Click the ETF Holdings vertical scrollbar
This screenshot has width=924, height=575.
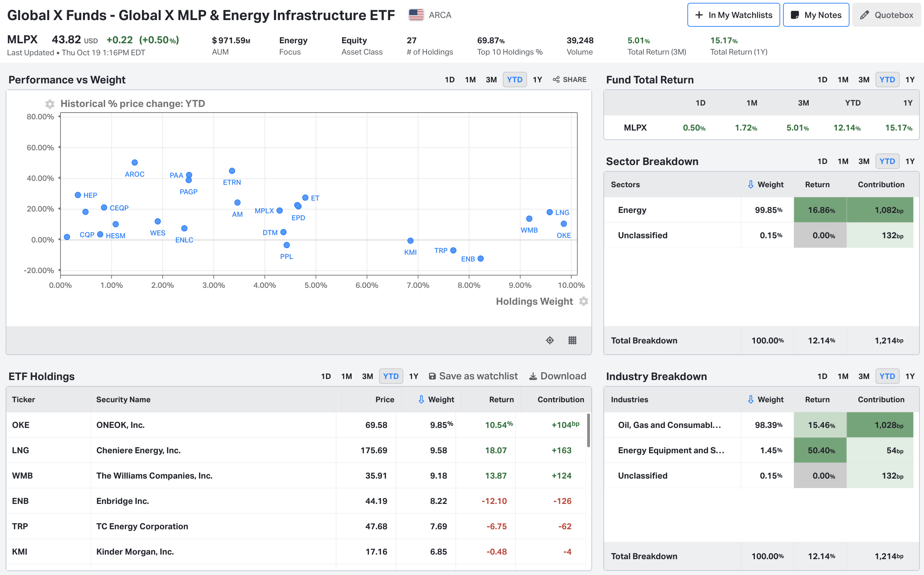589,430
